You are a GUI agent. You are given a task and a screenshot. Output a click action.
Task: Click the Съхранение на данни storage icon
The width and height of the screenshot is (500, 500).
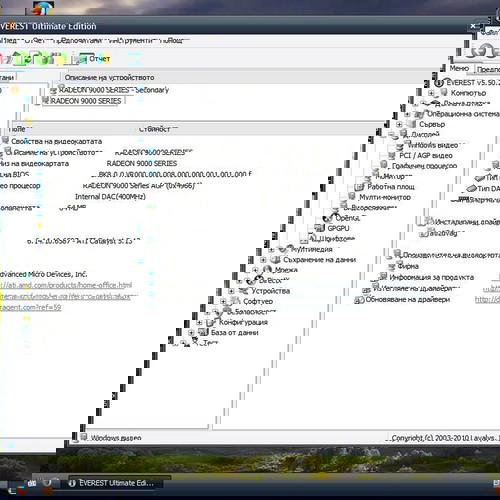pyautogui.click(x=276, y=259)
